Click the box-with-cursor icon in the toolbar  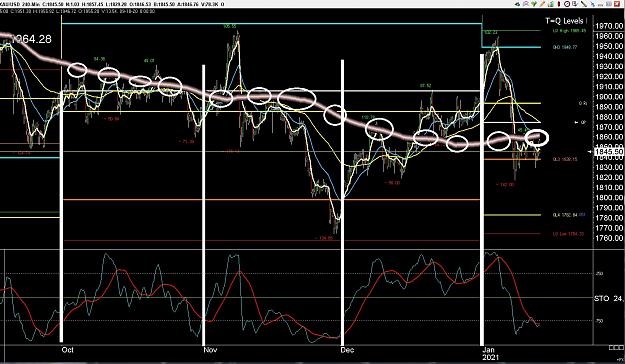(x=575, y=4)
